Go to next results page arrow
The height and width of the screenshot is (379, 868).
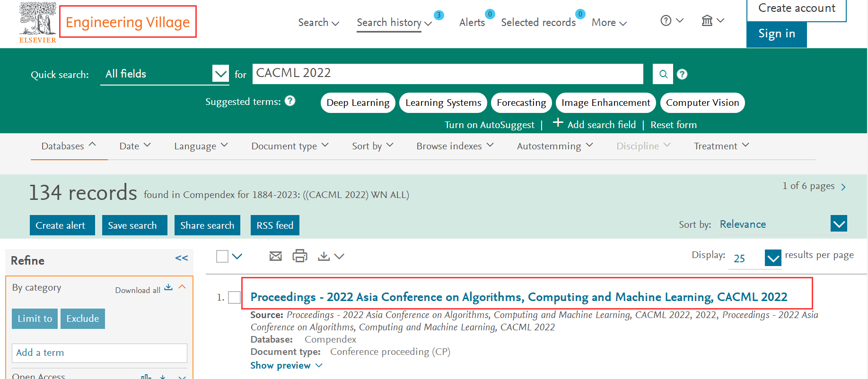pos(843,187)
